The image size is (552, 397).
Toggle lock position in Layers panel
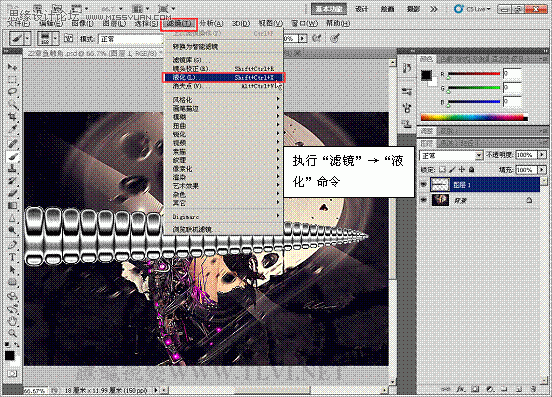pyautogui.click(x=462, y=170)
